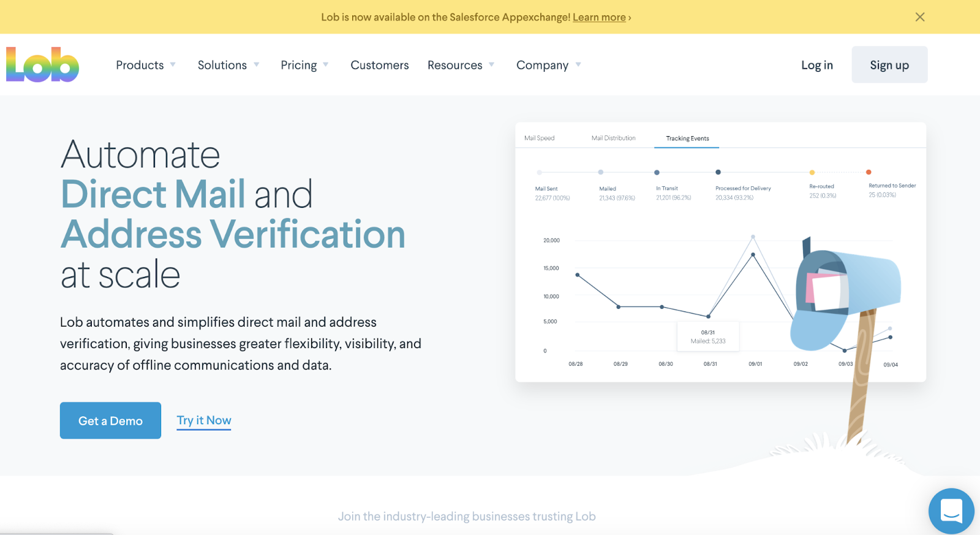The image size is (980, 535).
Task: Click the 20,000 y-axis label
Action: pos(551,240)
